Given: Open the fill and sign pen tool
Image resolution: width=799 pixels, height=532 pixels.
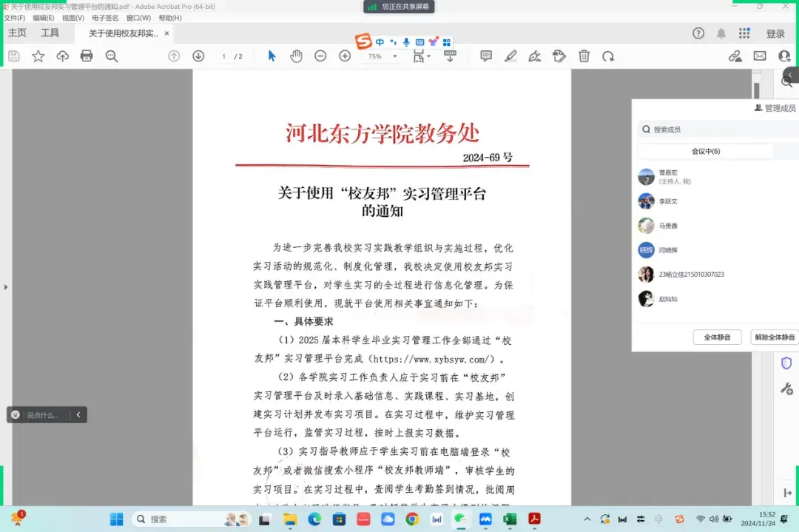Looking at the screenshot, I should pyautogui.click(x=535, y=56).
